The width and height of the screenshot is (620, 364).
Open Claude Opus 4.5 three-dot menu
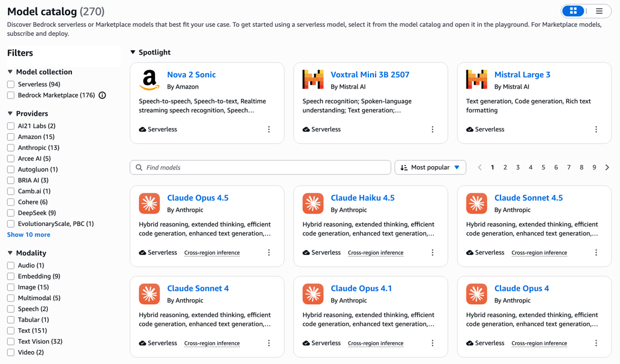coord(269,253)
